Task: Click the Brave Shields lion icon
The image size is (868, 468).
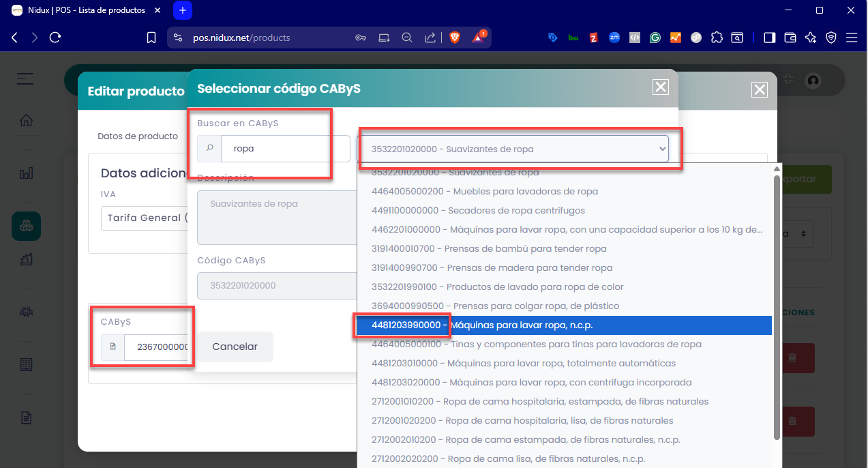Action: pos(454,38)
